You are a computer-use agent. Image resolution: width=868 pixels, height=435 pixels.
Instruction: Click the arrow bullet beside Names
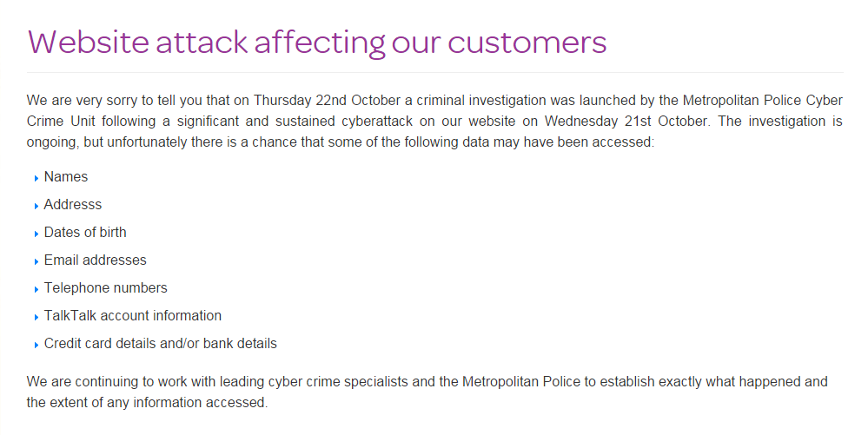(36, 178)
